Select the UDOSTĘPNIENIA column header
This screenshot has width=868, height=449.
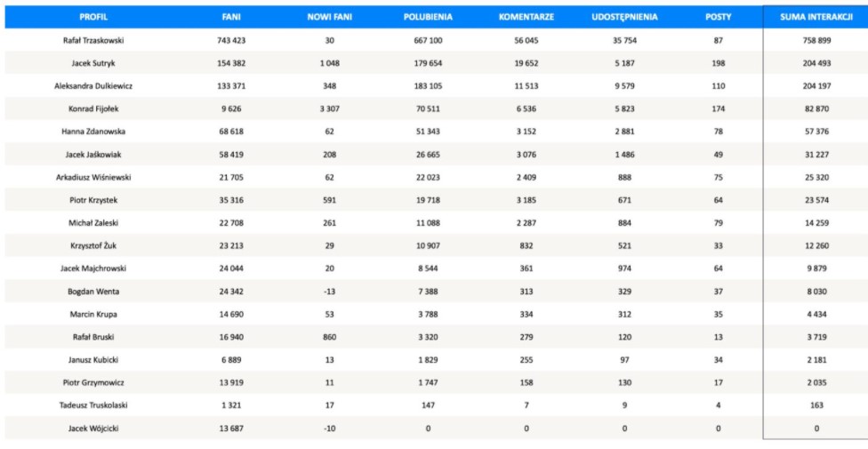pos(623,17)
